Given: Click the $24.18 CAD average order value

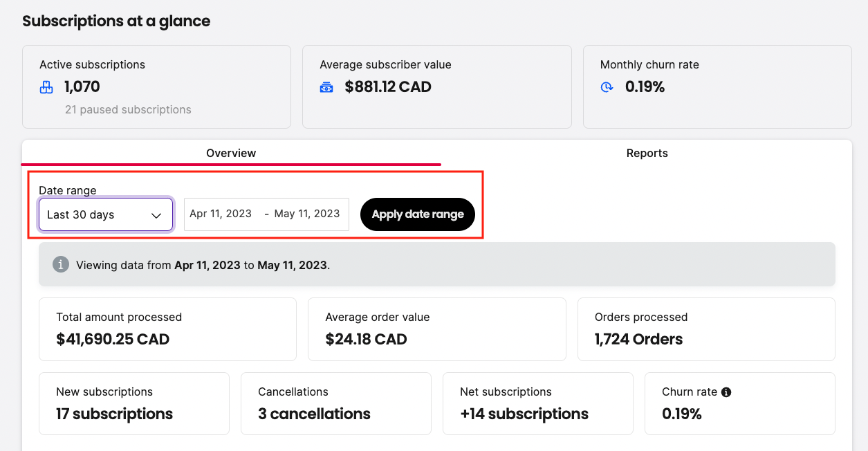Looking at the screenshot, I should 366,339.
